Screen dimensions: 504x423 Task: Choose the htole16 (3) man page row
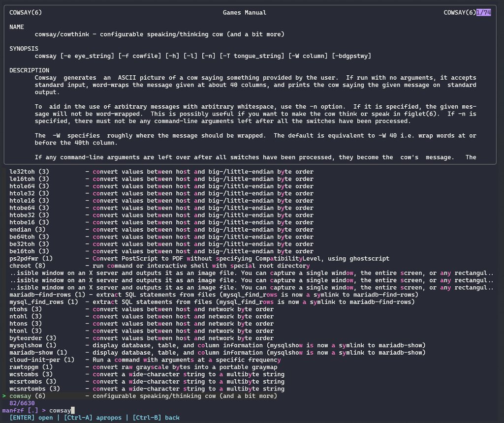161,201
